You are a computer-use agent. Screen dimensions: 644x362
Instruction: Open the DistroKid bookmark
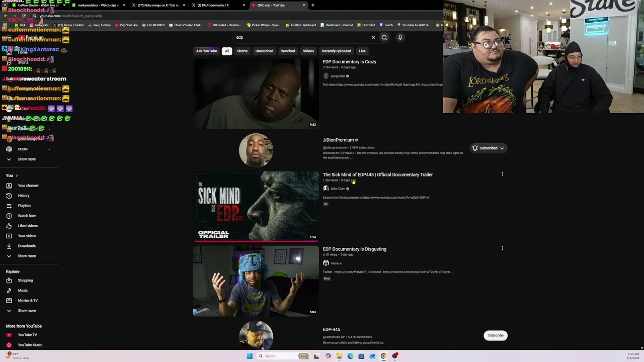[366, 25]
